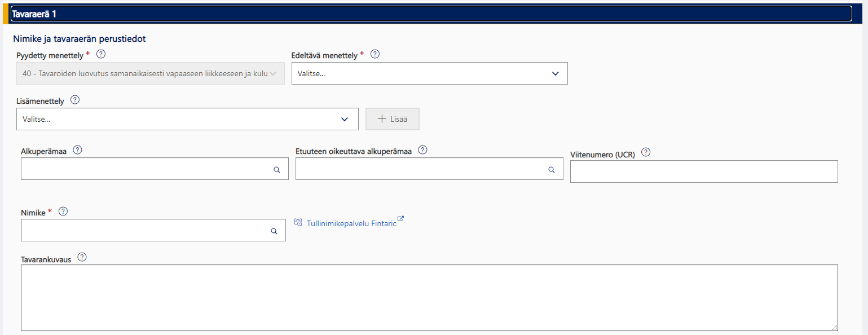Click the Tavaraerä 1 section header
The height and width of the screenshot is (335, 868).
click(431, 14)
